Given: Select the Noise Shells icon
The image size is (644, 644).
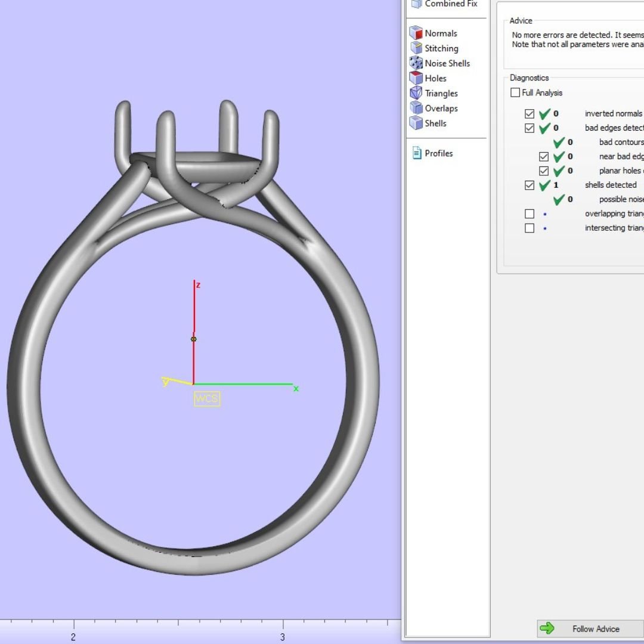Looking at the screenshot, I should pos(416,63).
